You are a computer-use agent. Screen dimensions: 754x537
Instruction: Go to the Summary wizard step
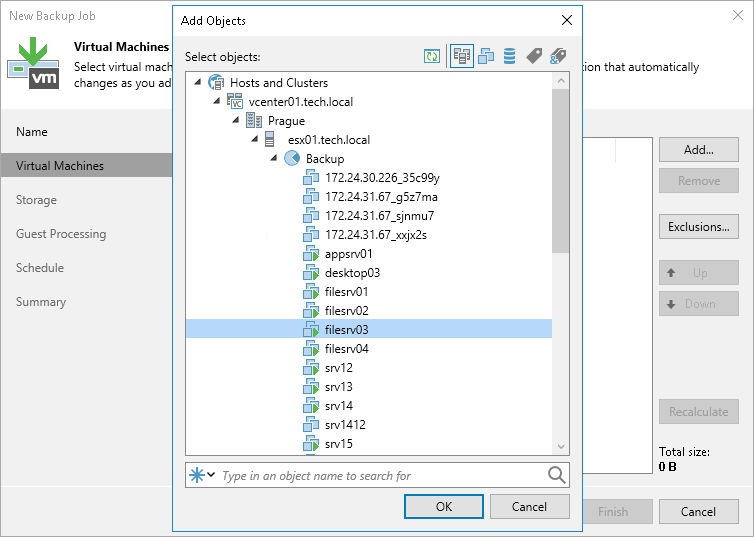(x=41, y=302)
